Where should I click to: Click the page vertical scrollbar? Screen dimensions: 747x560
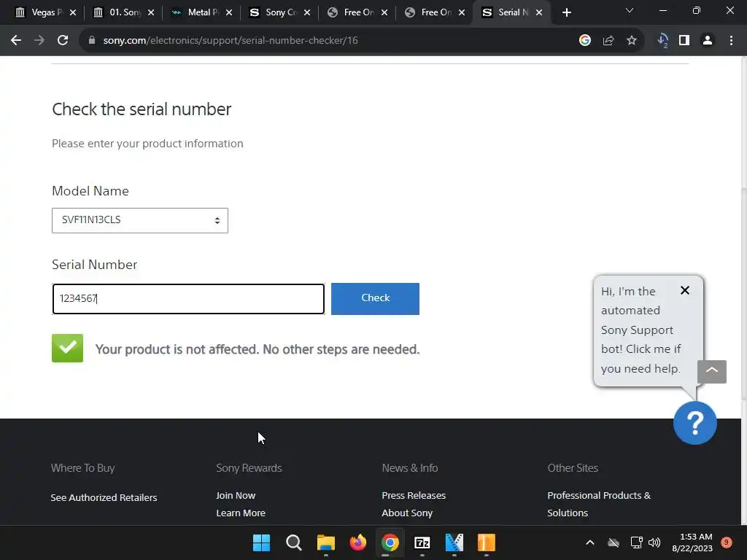click(743, 293)
